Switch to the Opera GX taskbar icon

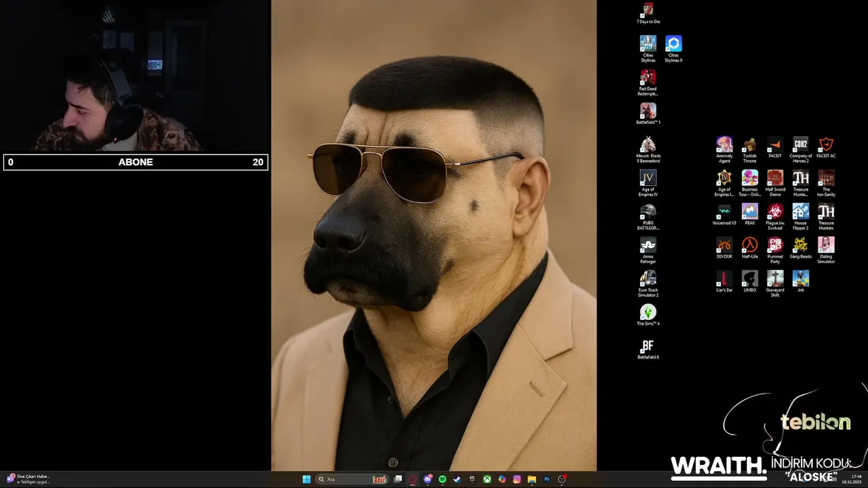[x=413, y=479]
